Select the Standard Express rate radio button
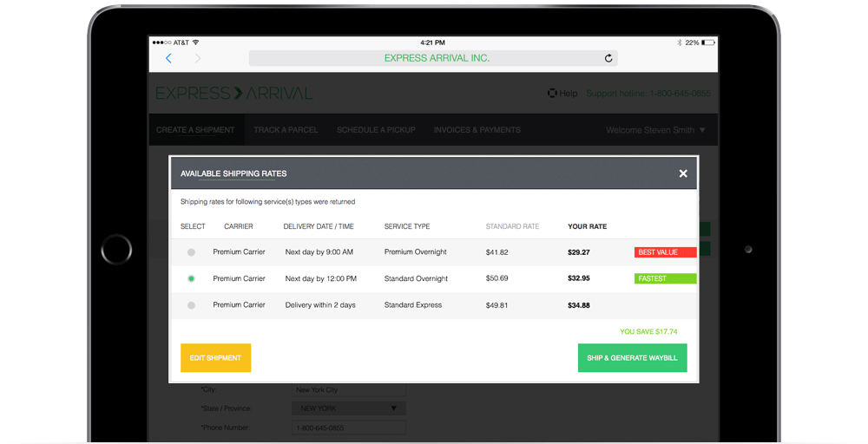This screenshot has height=444, width=868. coord(191,305)
